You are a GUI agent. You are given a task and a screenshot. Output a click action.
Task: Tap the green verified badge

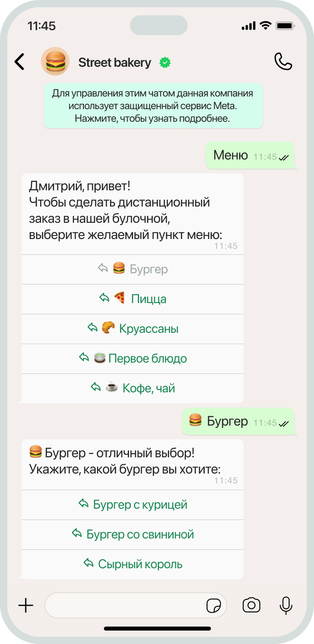pos(165,63)
